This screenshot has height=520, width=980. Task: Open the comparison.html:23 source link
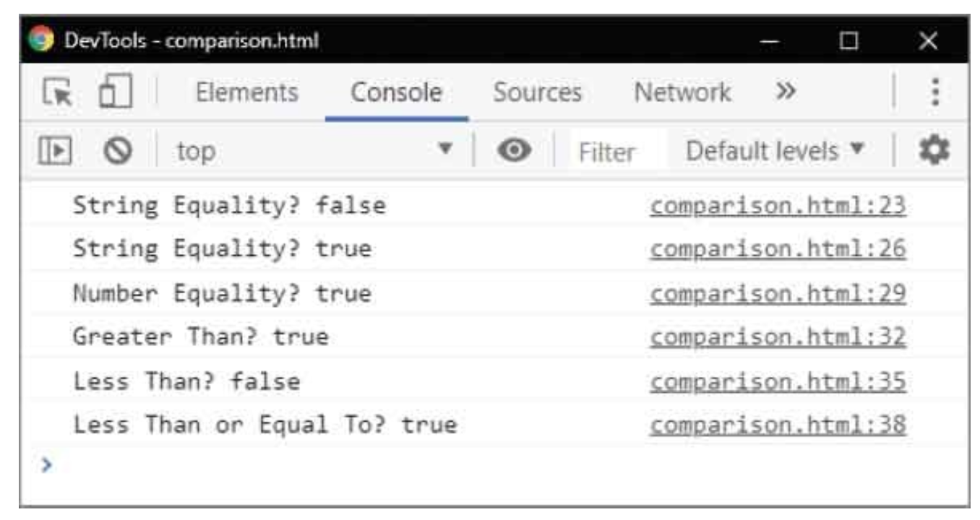coord(778,207)
